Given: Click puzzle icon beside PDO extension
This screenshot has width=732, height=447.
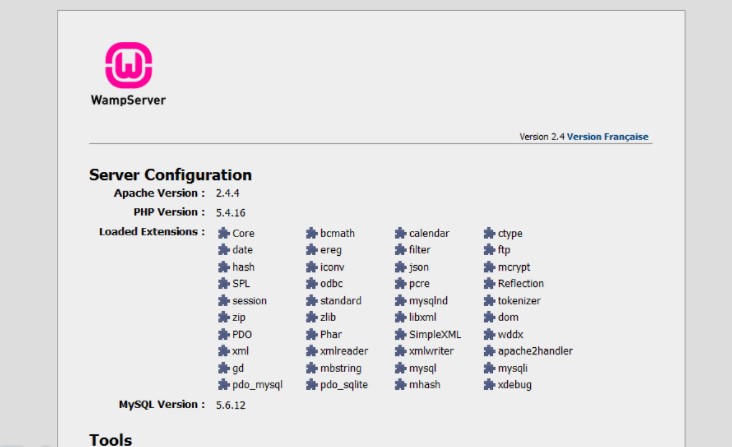Looking at the screenshot, I should (224, 334).
